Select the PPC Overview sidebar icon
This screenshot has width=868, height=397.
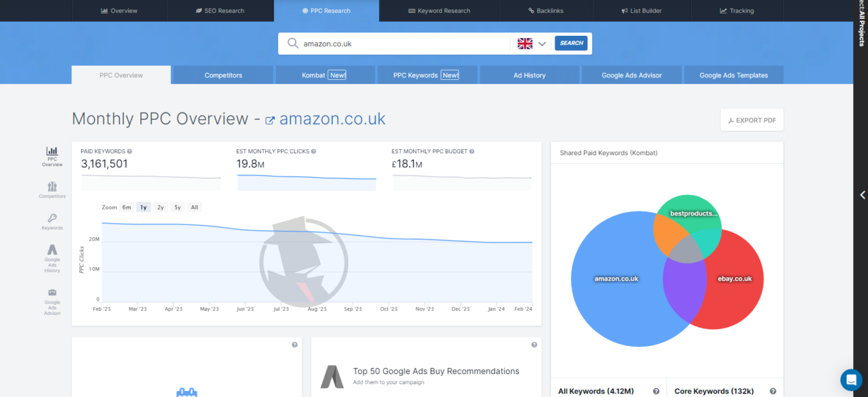pyautogui.click(x=52, y=154)
